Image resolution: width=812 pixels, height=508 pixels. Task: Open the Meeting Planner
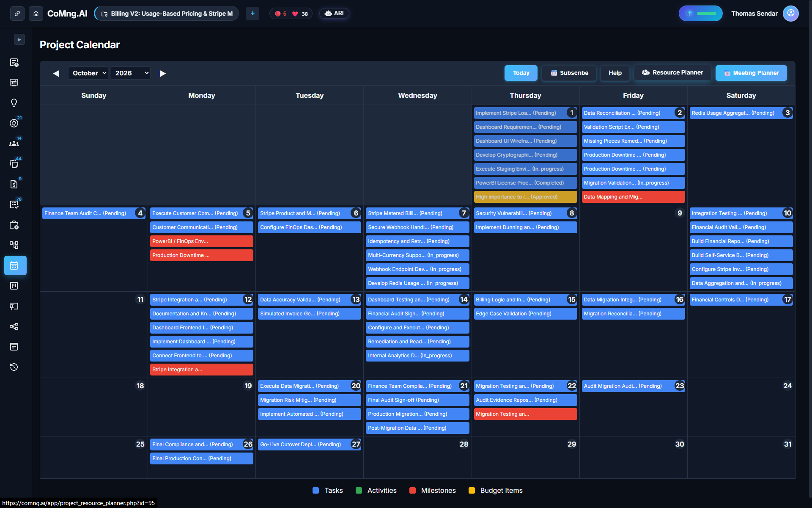pyautogui.click(x=751, y=73)
